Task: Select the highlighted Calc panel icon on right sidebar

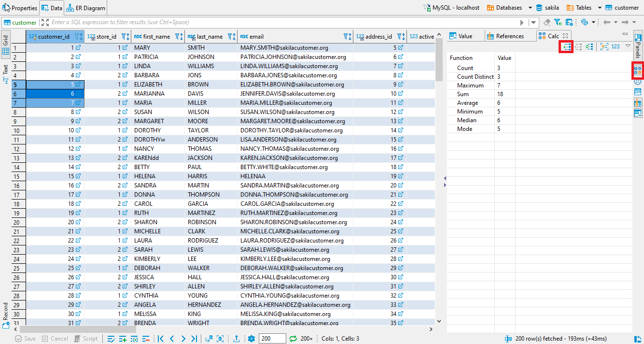Action: [x=638, y=71]
